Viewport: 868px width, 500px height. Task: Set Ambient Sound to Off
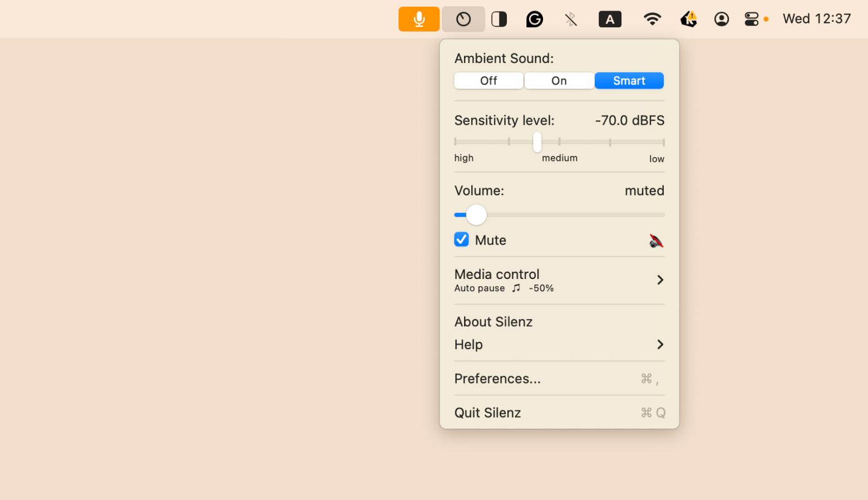(x=489, y=81)
